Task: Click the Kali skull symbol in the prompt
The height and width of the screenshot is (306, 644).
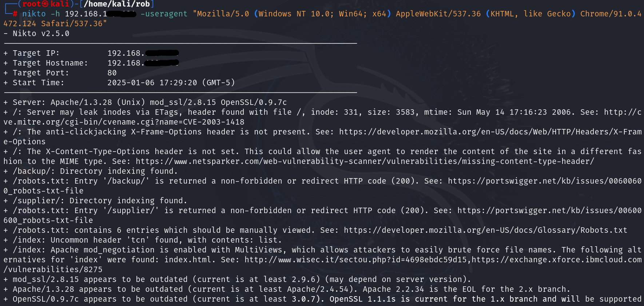Action: click(45, 4)
